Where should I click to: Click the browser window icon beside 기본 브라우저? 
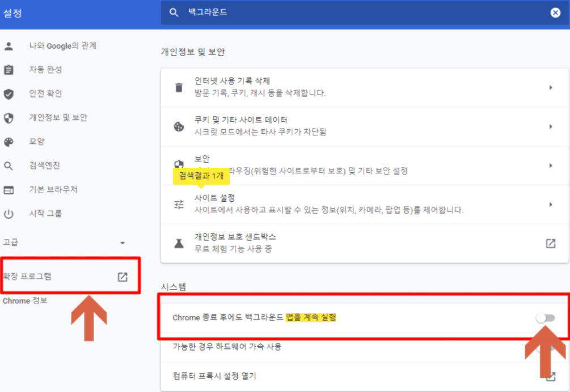click(x=9, y=190)
